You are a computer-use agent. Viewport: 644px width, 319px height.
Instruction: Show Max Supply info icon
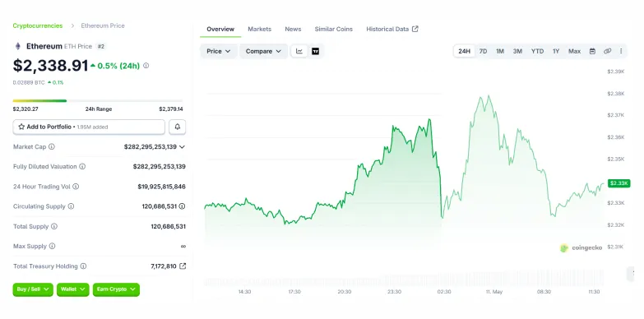[52, 246]
